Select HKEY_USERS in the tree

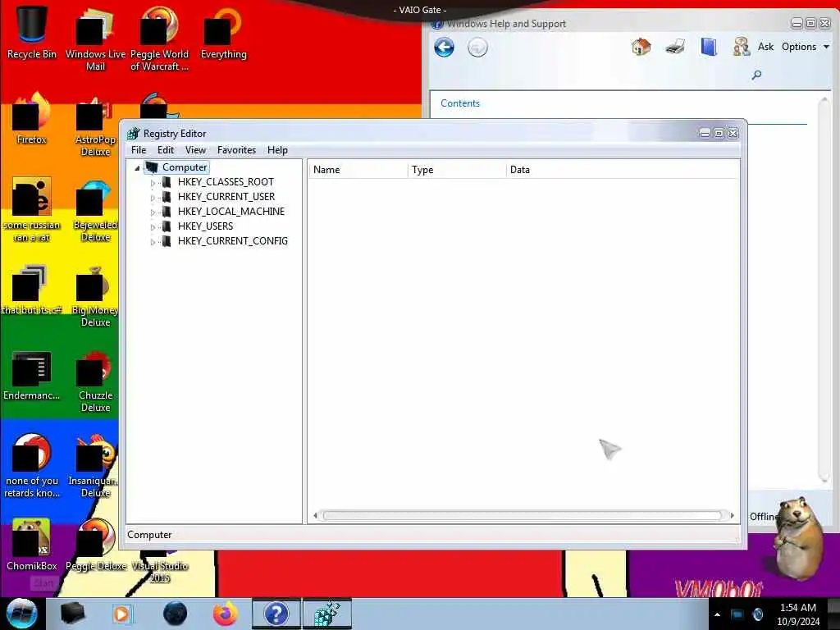click(205, 226)
